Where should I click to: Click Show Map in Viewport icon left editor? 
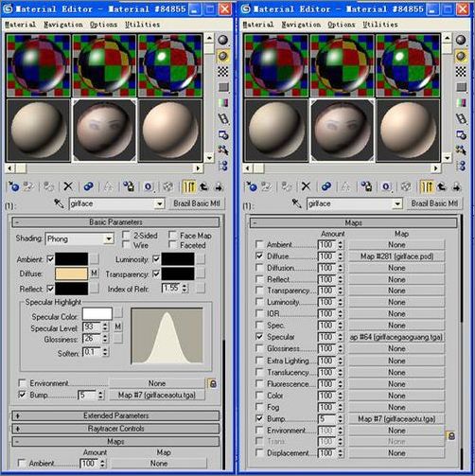coord(167,186)
